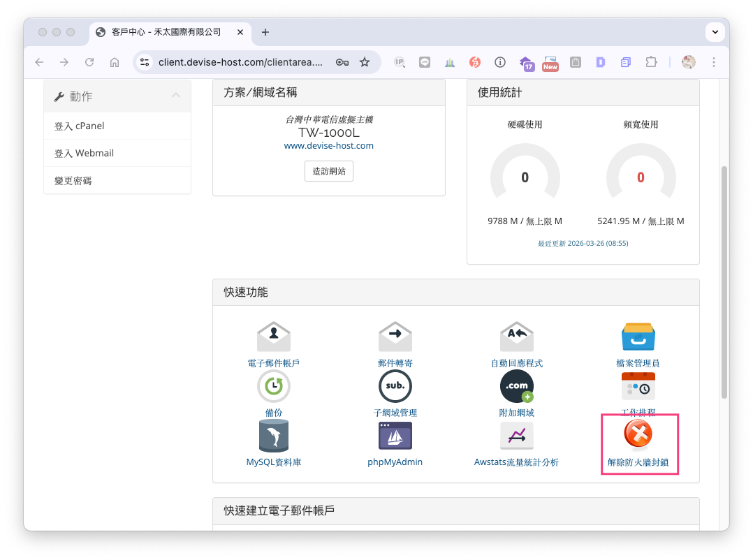Open the www.devise-host.com link

(328, 146)
